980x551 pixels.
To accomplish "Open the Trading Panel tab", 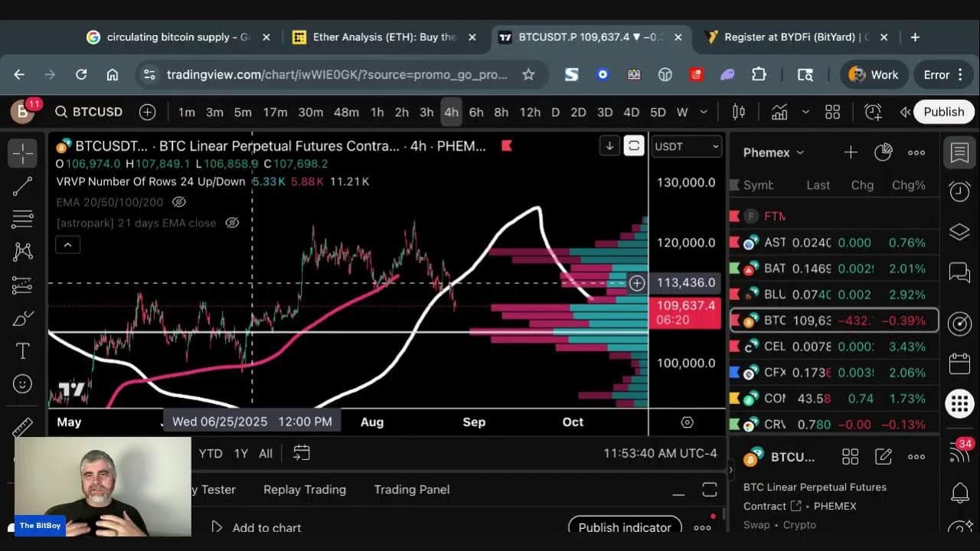I will (412, 490).
